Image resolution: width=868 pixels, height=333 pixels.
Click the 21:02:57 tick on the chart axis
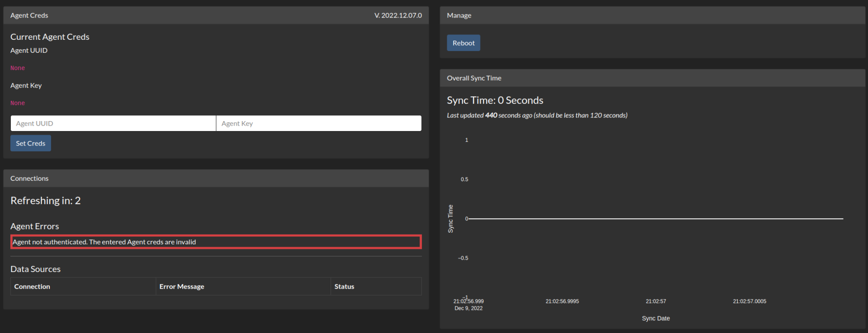pyautogui.click(x=656, y=301)
